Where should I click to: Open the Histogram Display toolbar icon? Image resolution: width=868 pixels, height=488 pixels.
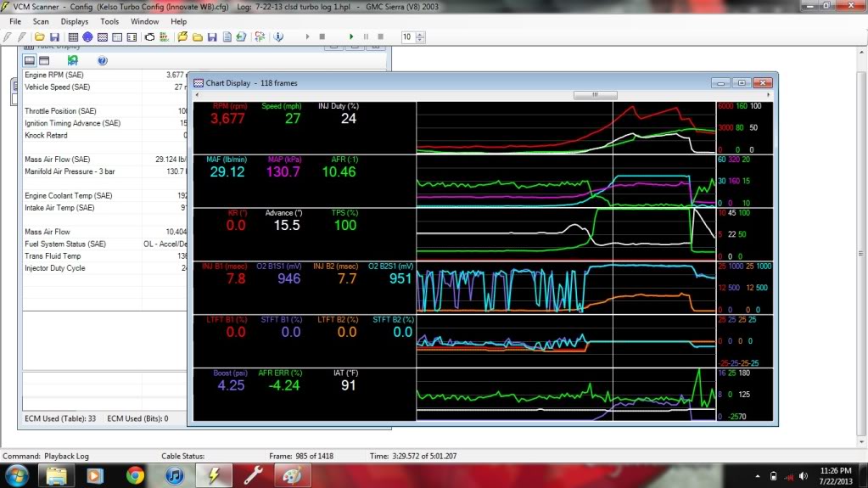click(117, 37)
